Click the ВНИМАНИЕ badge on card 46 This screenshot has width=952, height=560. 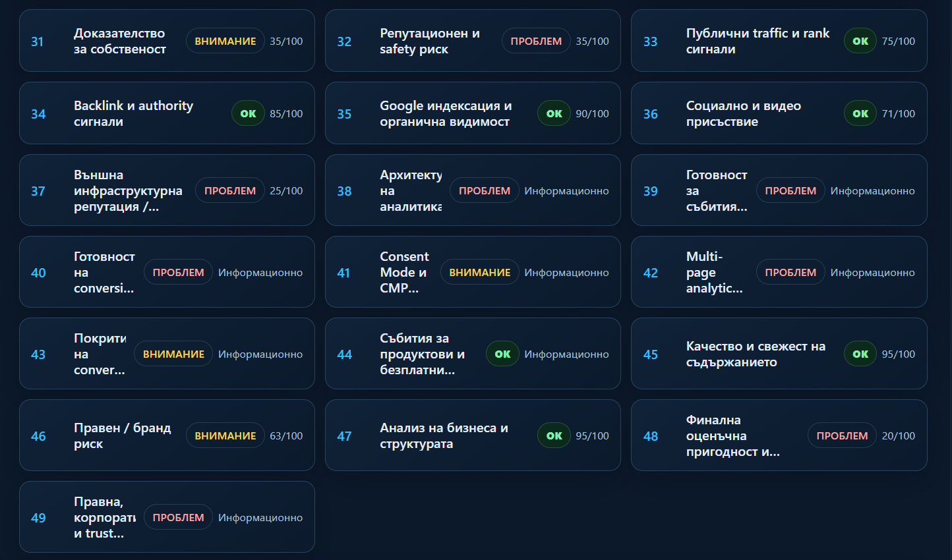click(x=225, y=435)
